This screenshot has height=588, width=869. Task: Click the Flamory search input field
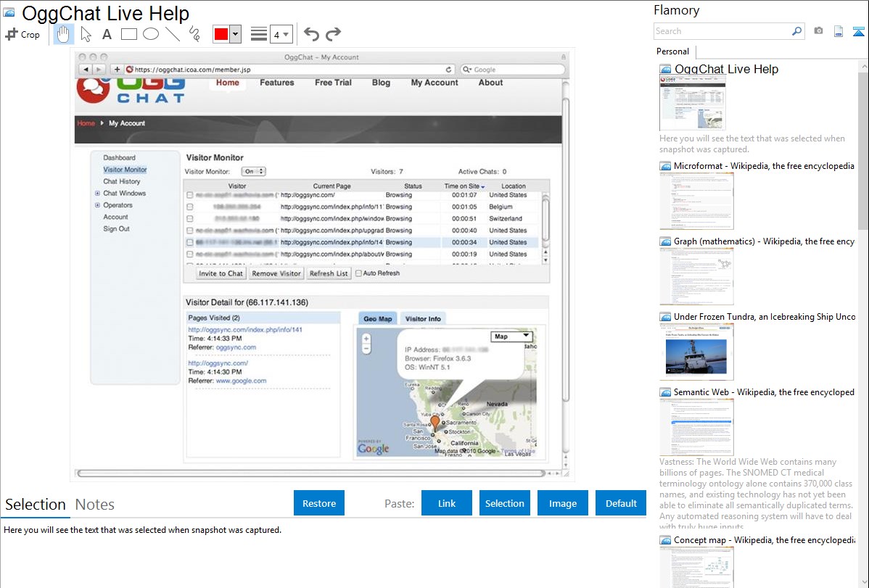722,31
